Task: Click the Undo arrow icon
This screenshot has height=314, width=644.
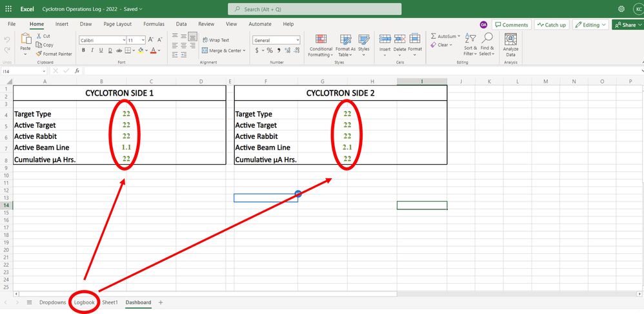Action: (7, 40)
